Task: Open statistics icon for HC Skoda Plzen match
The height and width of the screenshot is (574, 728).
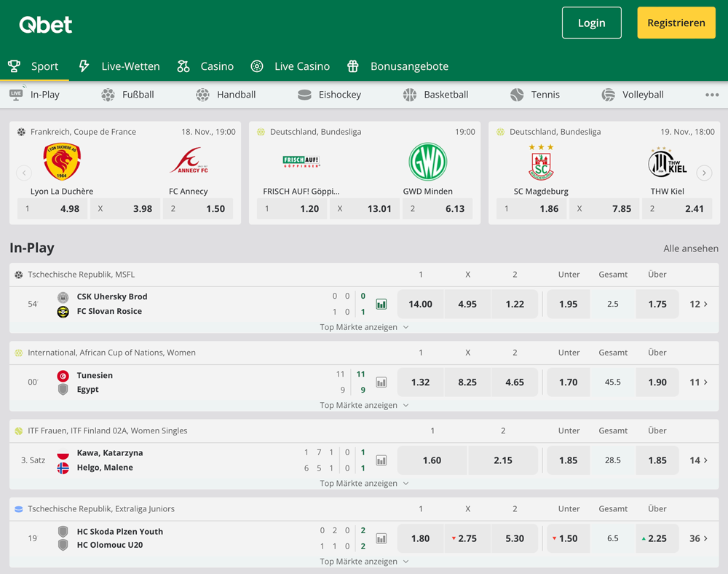Action: [x=381, y=538]
